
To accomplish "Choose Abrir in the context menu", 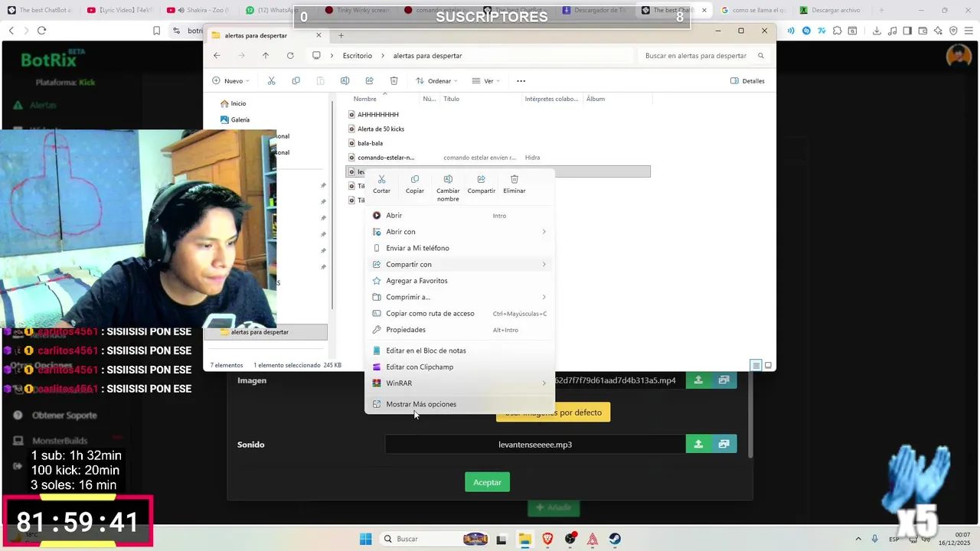I will (459, 216).
